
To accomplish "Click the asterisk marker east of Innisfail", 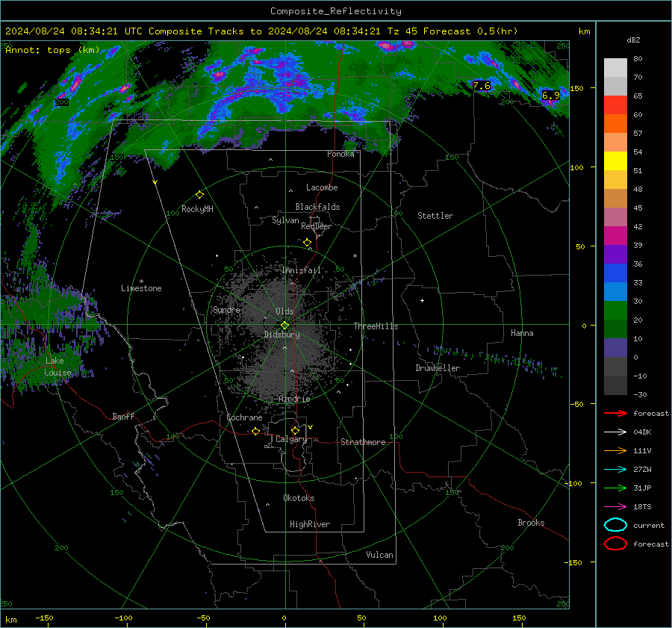I will point(355,256).
